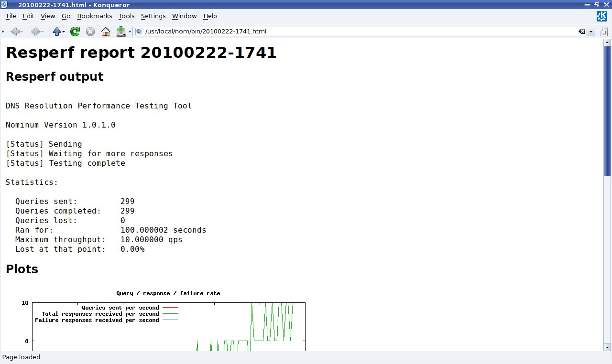
Task: Click "[Status] Testing complete" line
Action: (x=66, y=163)
